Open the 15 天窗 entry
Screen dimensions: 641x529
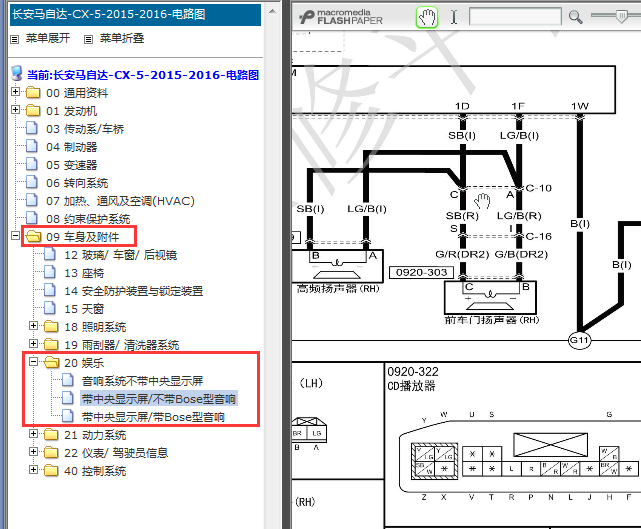tap(84, 309)
